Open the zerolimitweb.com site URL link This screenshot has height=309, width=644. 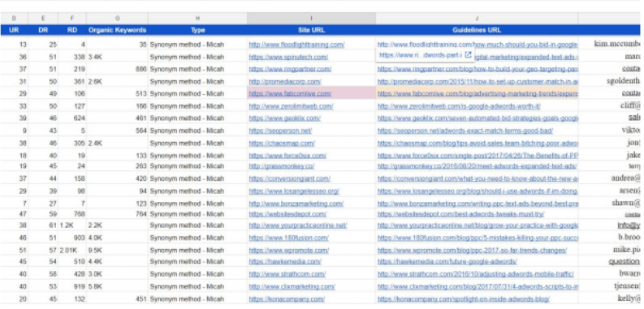click(291, 106)
